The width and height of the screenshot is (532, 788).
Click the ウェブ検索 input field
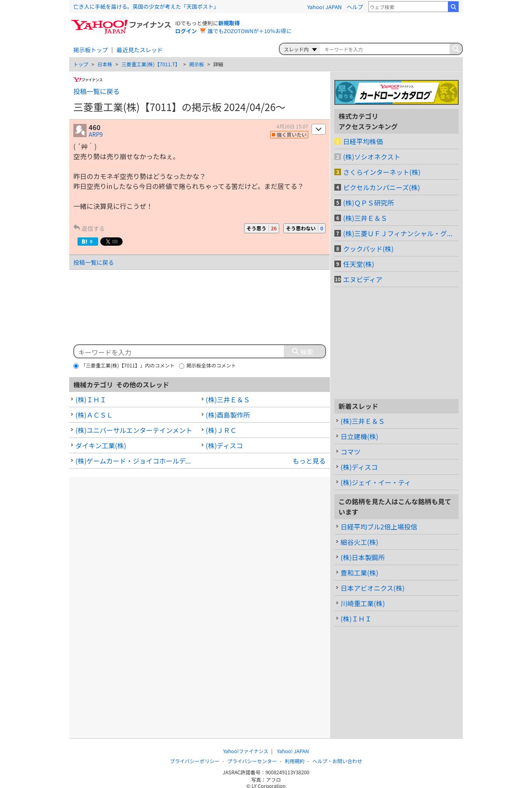point(408,7)
